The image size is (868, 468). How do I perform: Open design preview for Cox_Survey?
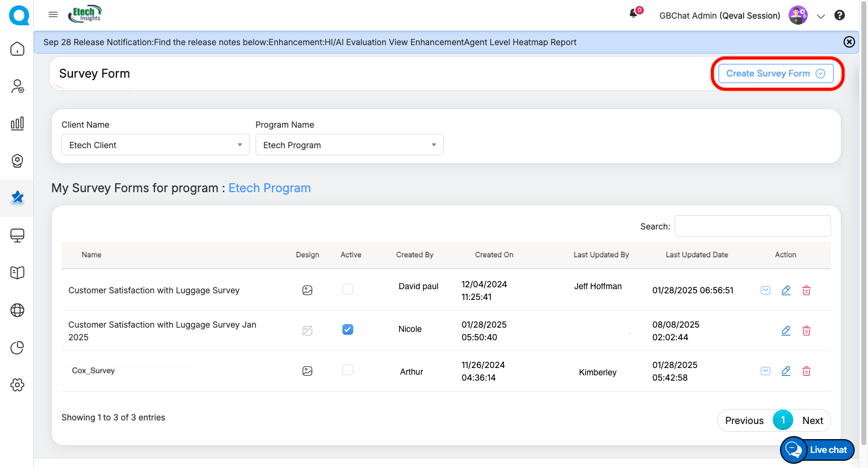307,371
